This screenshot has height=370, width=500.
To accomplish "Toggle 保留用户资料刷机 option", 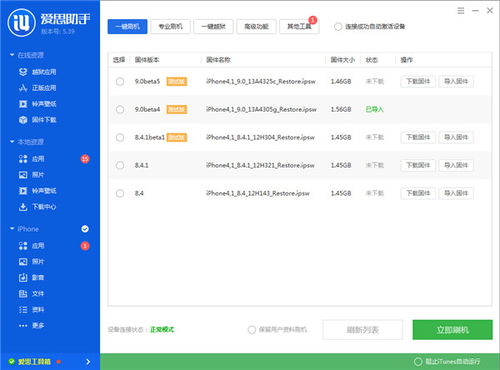I will [252, 330].
